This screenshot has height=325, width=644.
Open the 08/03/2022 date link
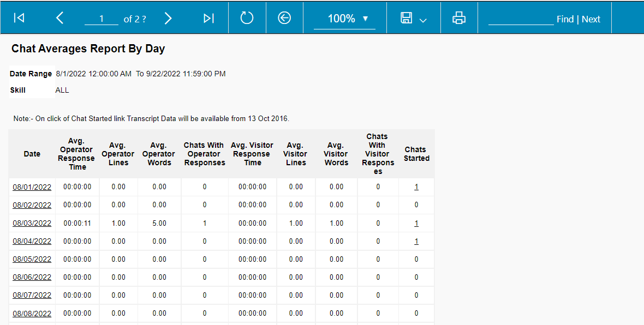pyautogui.click(x=32, y=223)
